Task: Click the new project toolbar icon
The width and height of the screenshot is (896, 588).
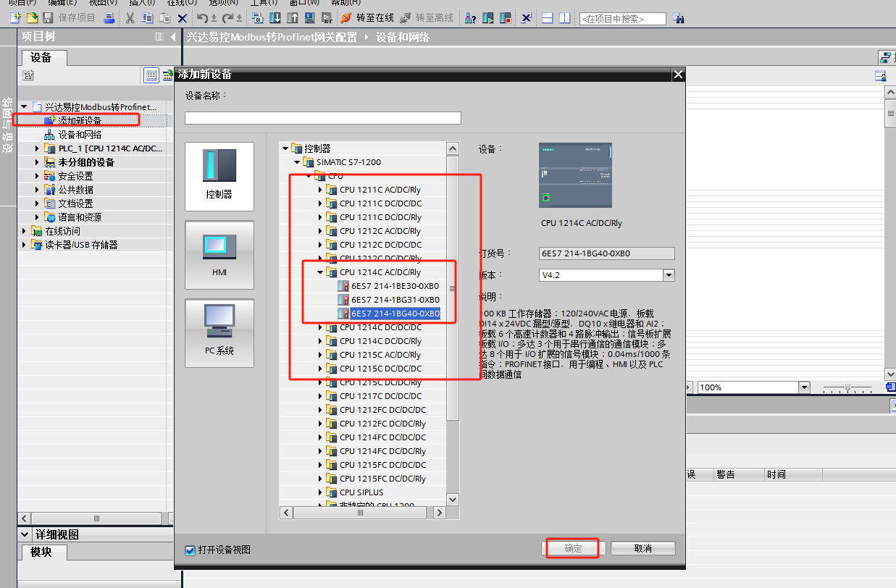Action: tap(14, 17)
